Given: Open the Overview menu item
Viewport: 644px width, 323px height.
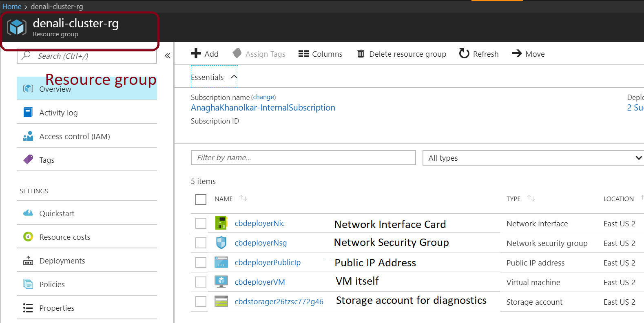Looking at the screenshot, I should point(87,88).
